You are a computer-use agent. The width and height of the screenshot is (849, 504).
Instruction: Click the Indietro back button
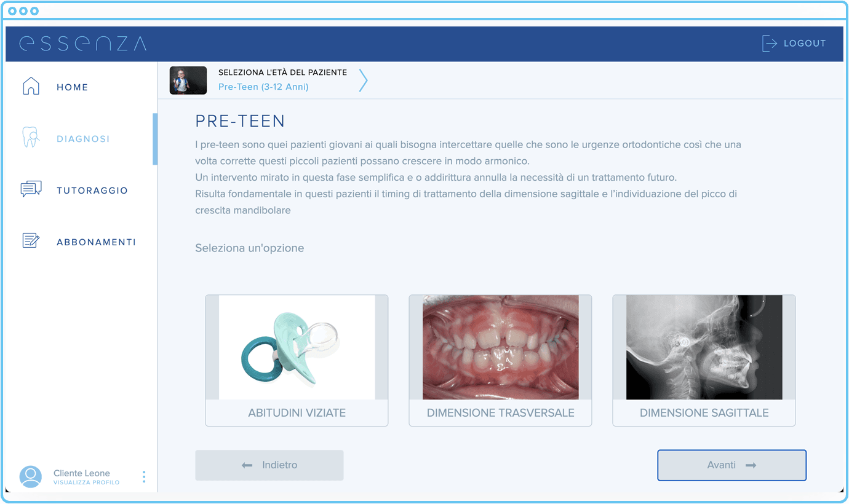point(269,465)
